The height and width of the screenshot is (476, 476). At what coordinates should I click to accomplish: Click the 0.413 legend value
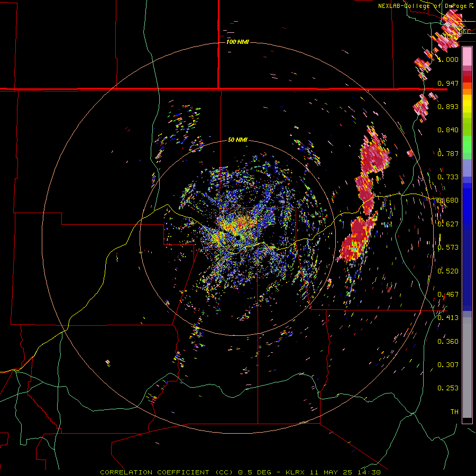point(448,317)
